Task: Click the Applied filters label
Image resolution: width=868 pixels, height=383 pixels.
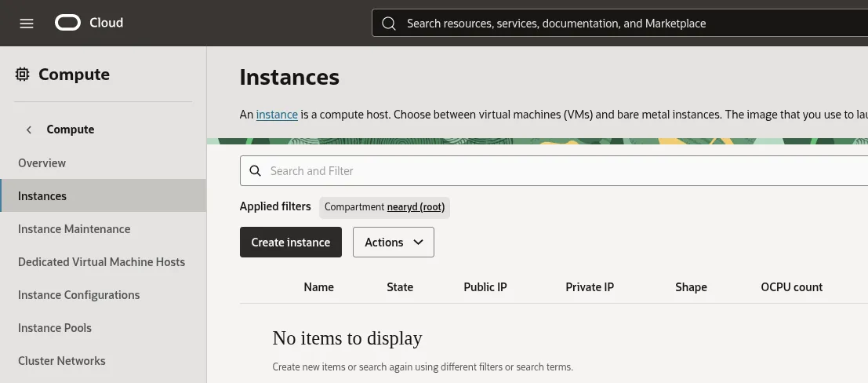Action: click(275, 206)
